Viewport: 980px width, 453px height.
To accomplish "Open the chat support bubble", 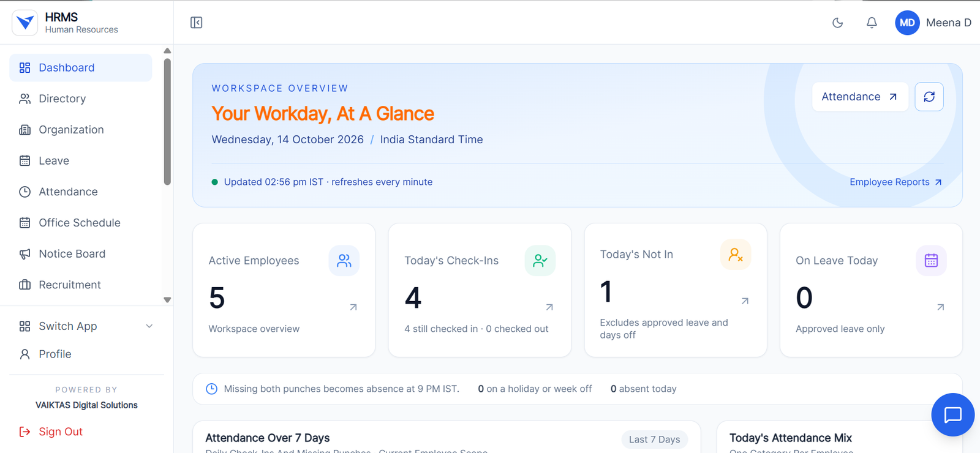I will click(x=952, y=414).
